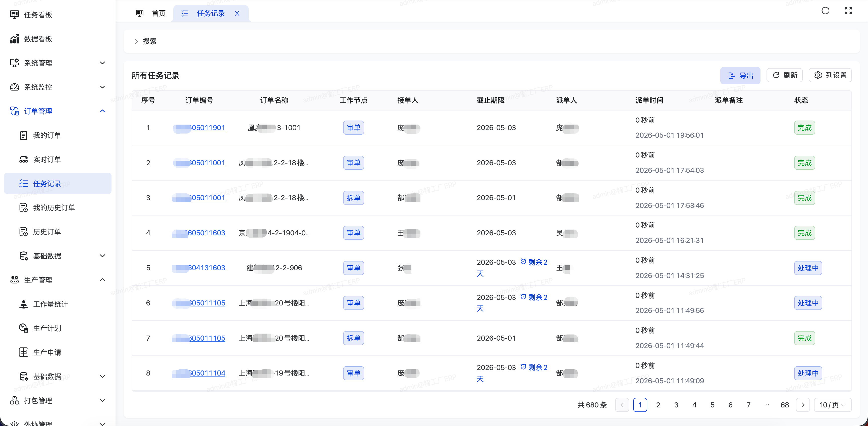Click the 我的订单 clipboard icon

pos(23,135)
